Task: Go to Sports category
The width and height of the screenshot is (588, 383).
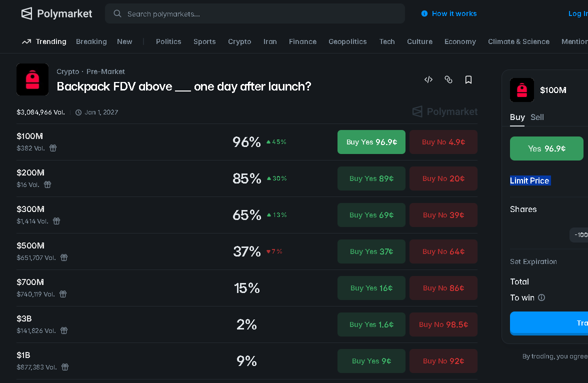Action: (x=204, y=41)
